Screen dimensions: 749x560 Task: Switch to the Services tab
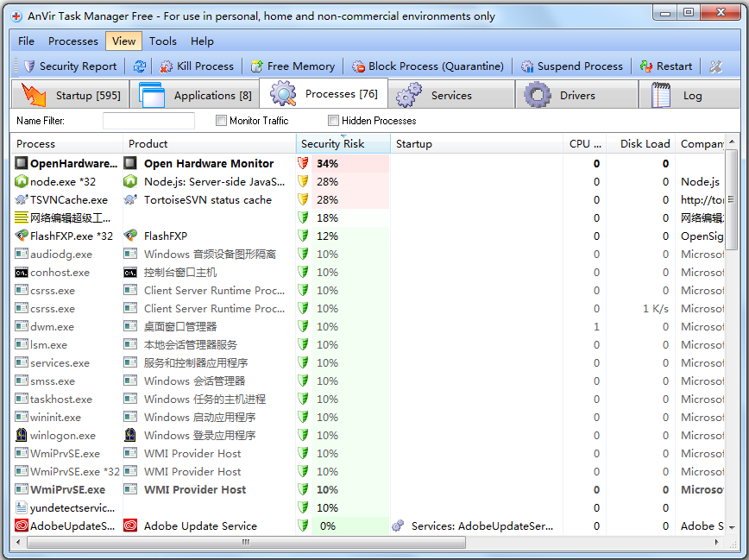coord(451,95)
